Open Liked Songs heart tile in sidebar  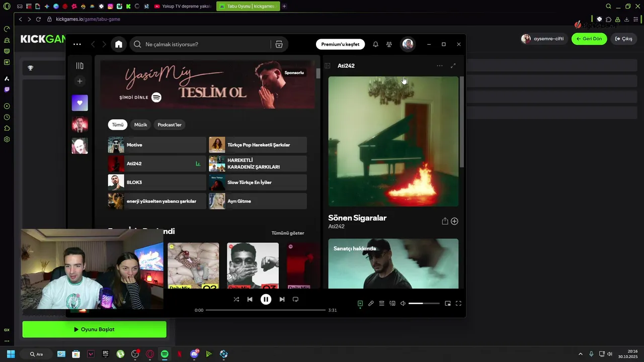tap(79, 103)
